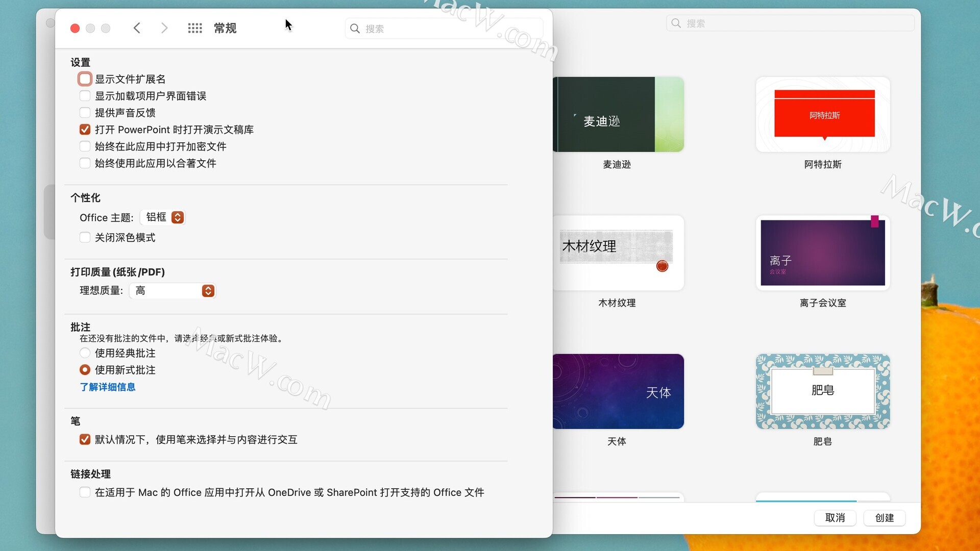980x551 pixels.
Task: Check 始终在此应用中打开加密文件
Action: 85,146
